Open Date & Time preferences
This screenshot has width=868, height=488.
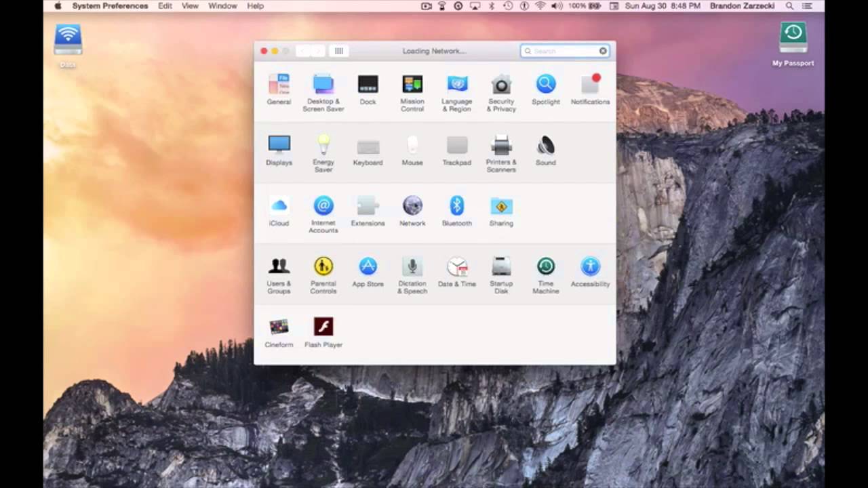(x=457, y=272)
